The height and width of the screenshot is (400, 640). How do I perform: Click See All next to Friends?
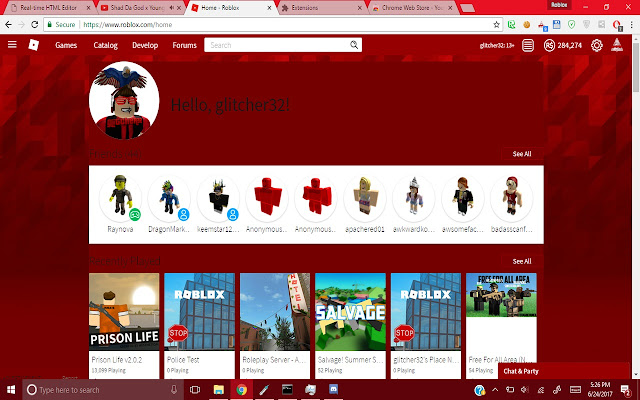click(x=522, y=154)
